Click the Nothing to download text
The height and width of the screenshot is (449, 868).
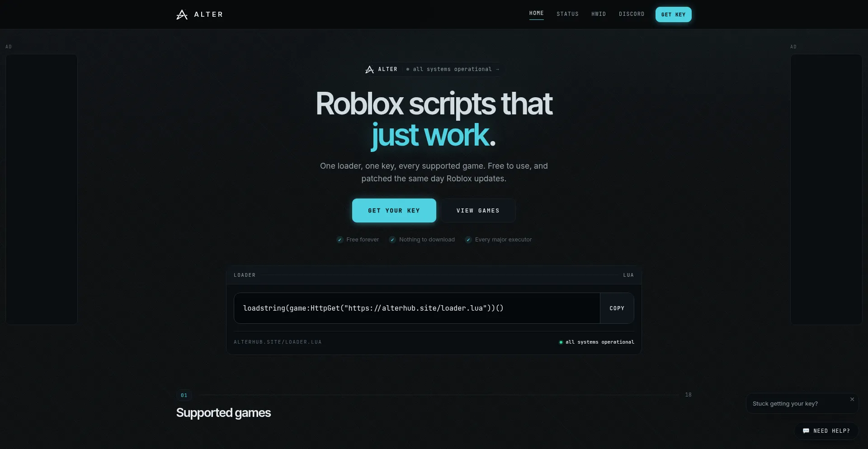coord(427,240)
